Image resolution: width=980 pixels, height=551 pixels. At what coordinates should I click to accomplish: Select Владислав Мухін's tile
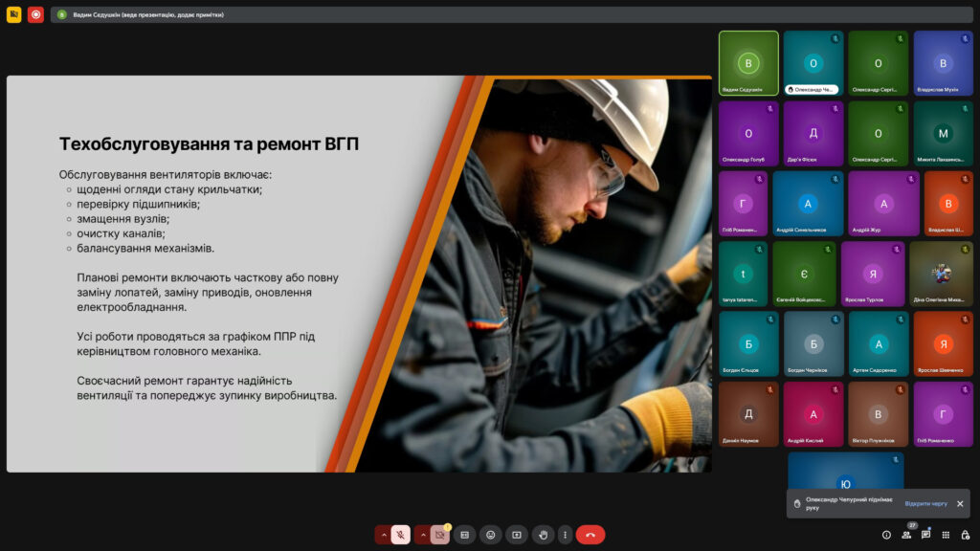943,63
